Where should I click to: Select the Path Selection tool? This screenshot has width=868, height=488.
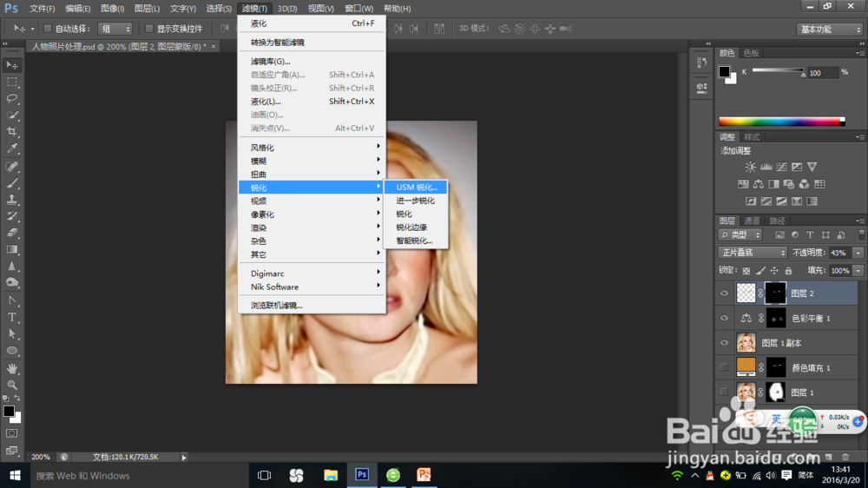[12, 334]
